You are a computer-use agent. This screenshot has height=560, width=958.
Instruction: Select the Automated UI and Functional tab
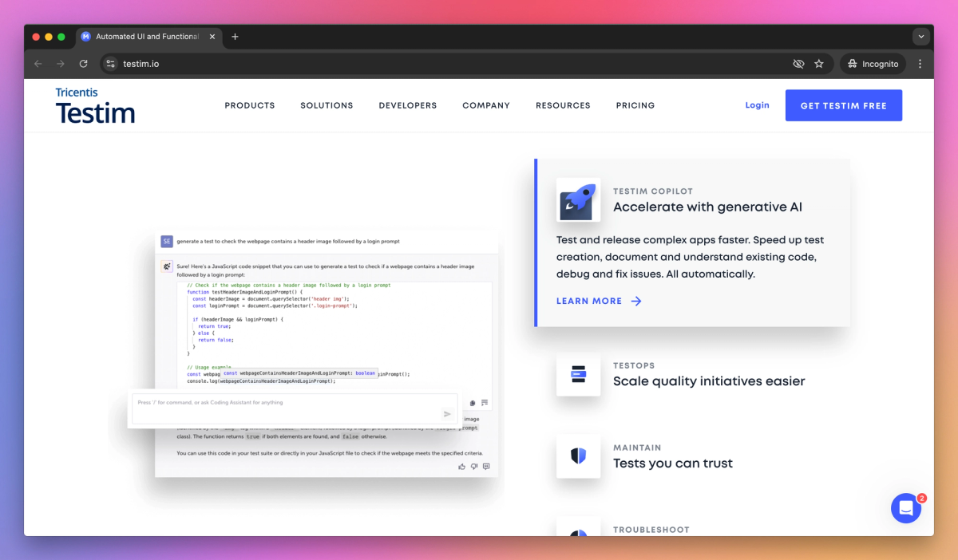pos(149,37)
